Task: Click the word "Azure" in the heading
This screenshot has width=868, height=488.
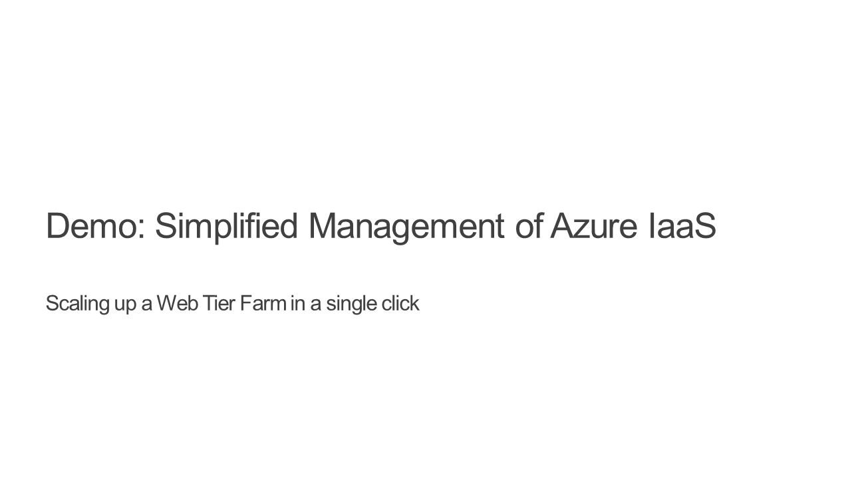Action: (x=594, y=226)
